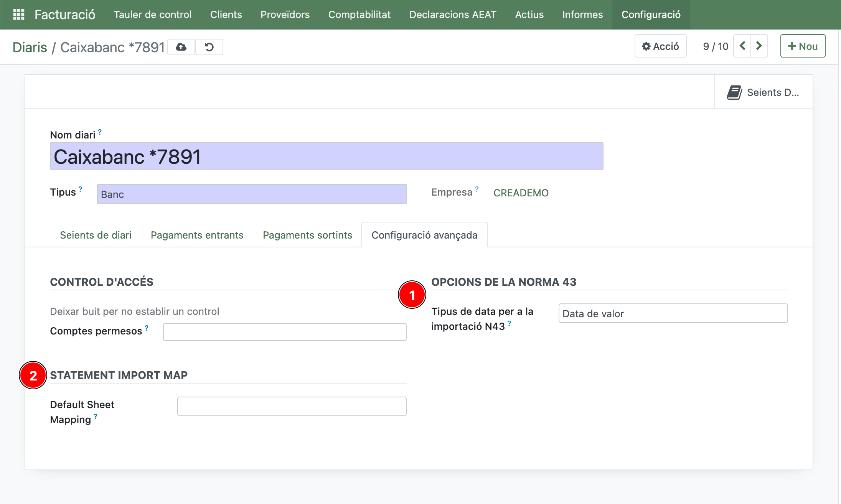Open the apps grid menu icon
841x504 pixels.
coord(18,15)
